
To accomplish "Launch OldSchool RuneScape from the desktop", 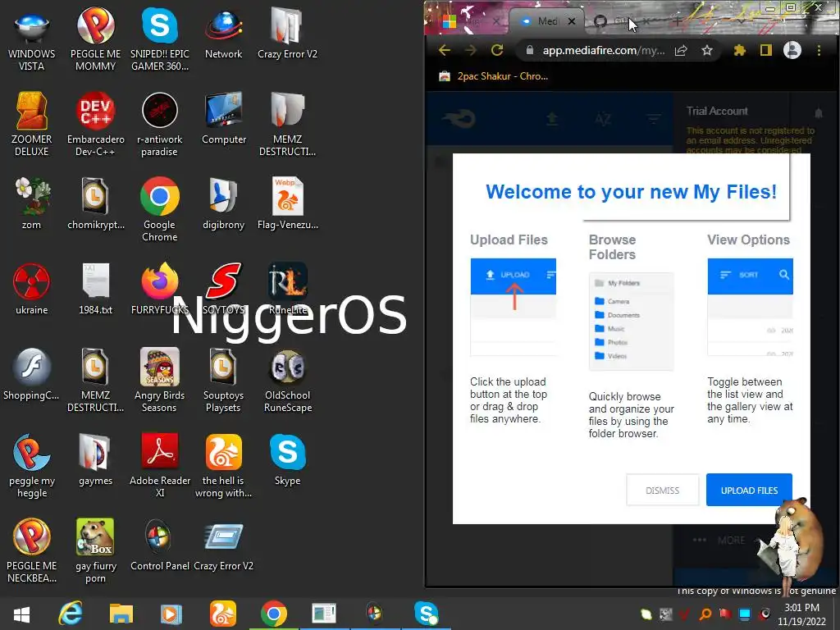I will (288, 380).
